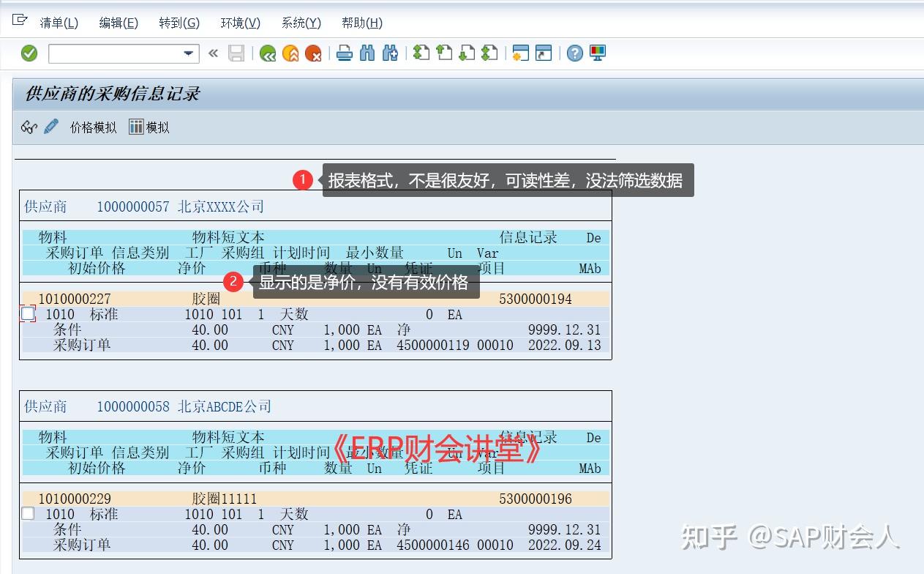Click the Help question mark icon

575,53
